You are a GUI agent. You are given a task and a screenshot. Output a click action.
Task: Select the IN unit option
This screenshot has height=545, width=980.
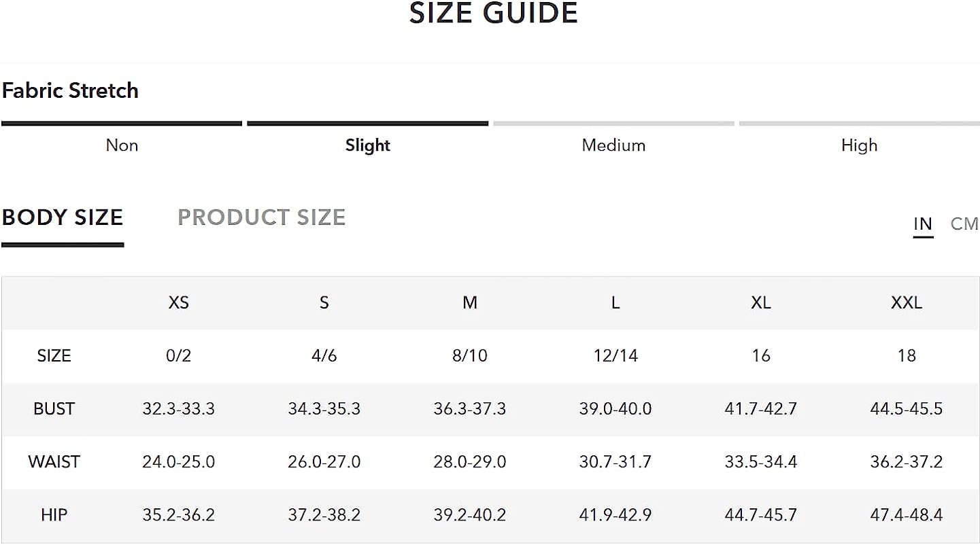coord(923,224)
